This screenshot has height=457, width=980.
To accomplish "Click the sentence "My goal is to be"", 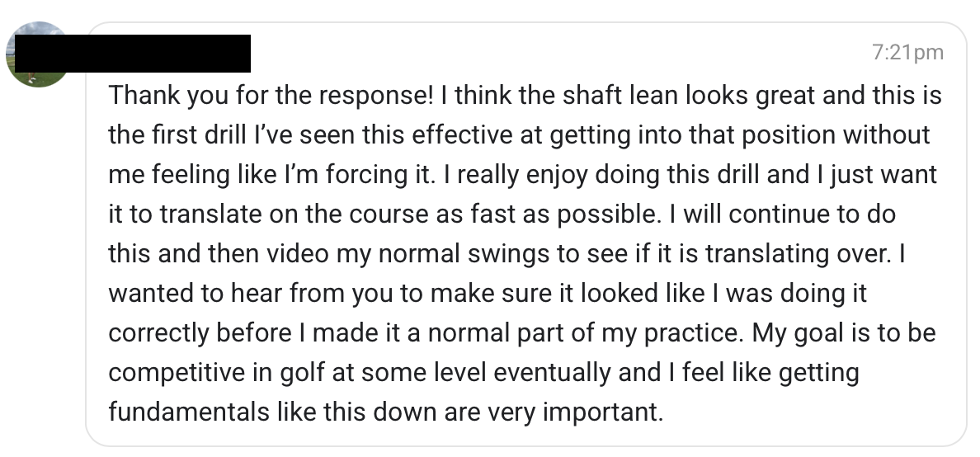I will (844, 332).
